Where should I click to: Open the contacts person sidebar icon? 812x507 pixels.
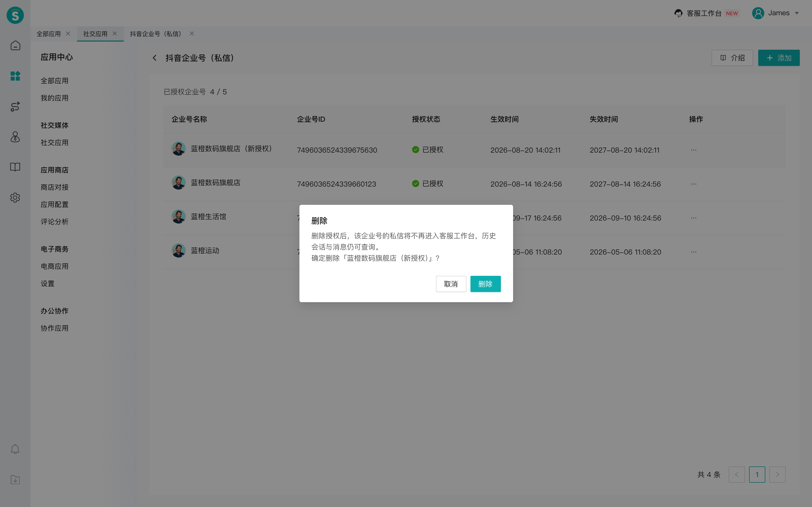pos(15,137)
